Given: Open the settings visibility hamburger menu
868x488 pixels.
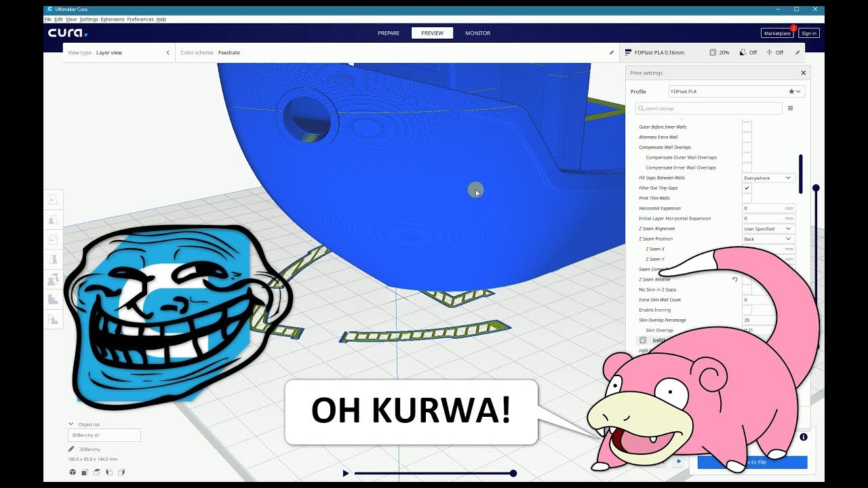Looking at the screenshot, I should coord(790,108).
